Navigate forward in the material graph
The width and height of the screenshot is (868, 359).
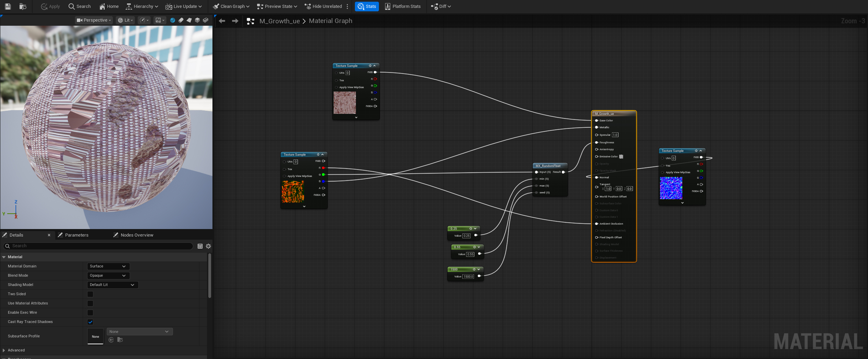(235, 21)
